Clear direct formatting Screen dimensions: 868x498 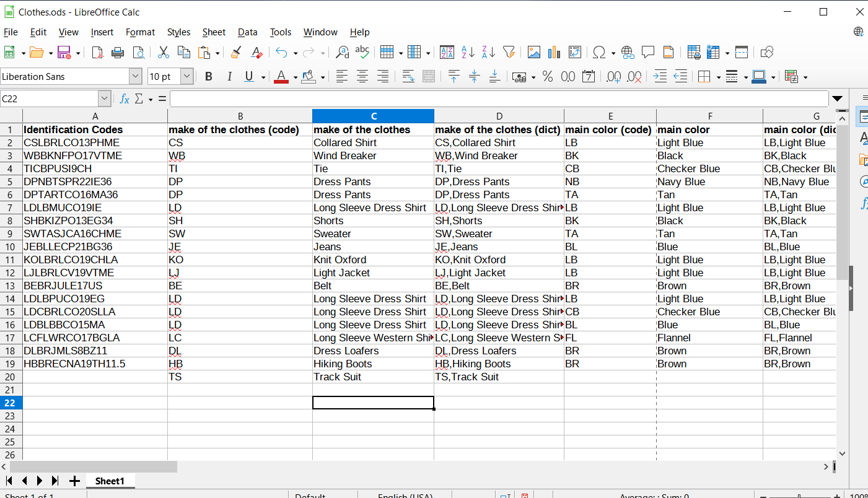[x=256, y=53]
